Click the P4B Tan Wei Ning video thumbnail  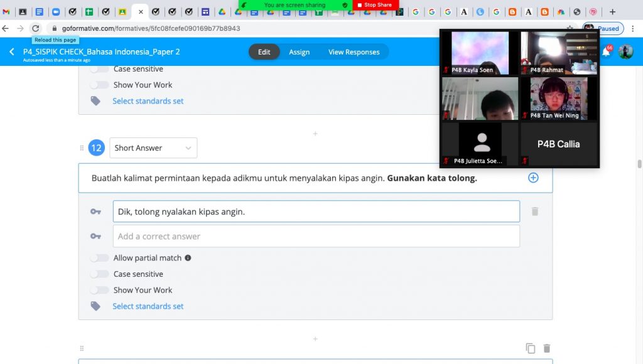pos(558,98)
